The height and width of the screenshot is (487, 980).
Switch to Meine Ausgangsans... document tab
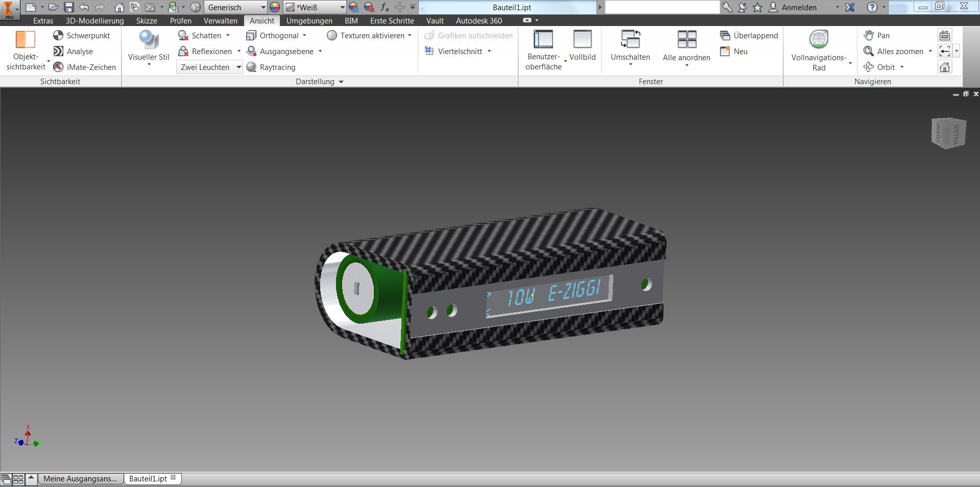tap(80, 479)
